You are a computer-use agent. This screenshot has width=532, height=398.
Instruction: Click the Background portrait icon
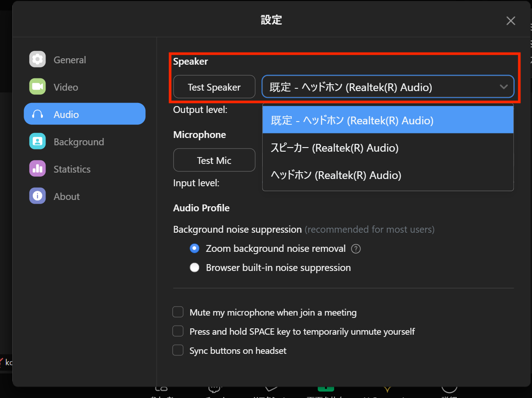click(x=37, y=142)
